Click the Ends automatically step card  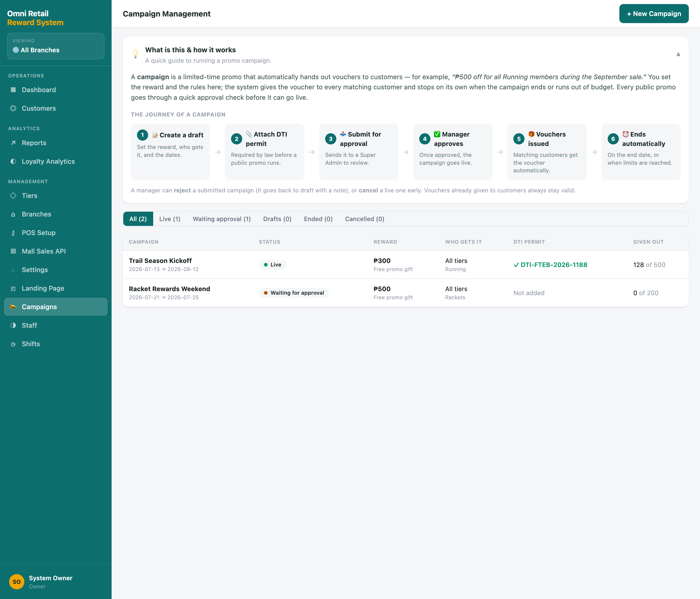point(641,152)
